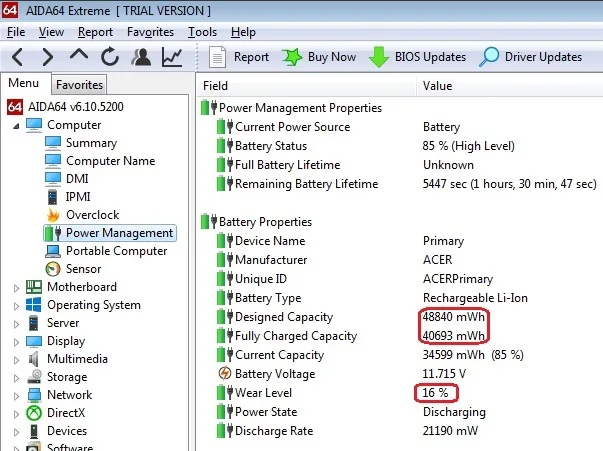Click the DirectX Xbox icon
This screenshot has width=603, height=451.
pyautogui.click(x=34, y=413)
